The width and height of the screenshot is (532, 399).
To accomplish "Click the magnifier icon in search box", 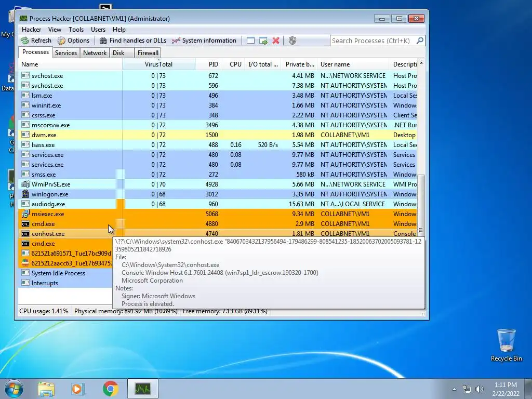I will [420, 41].
